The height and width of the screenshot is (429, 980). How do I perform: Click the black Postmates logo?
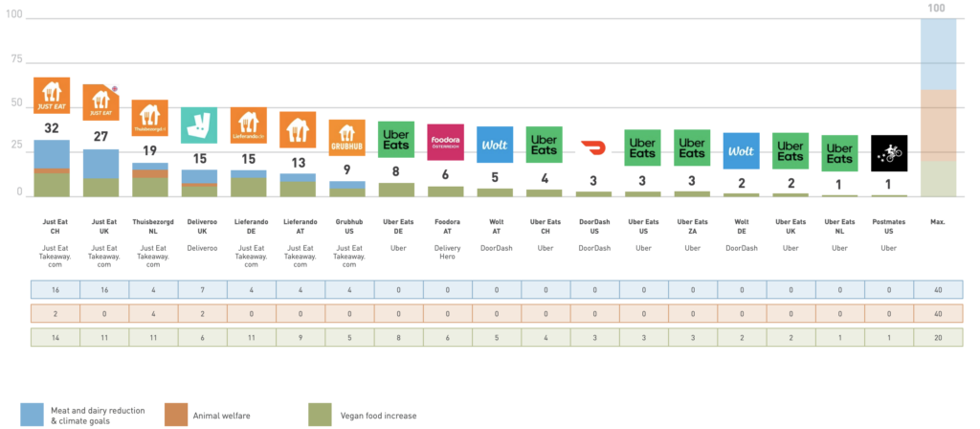[x=888, y=153]
